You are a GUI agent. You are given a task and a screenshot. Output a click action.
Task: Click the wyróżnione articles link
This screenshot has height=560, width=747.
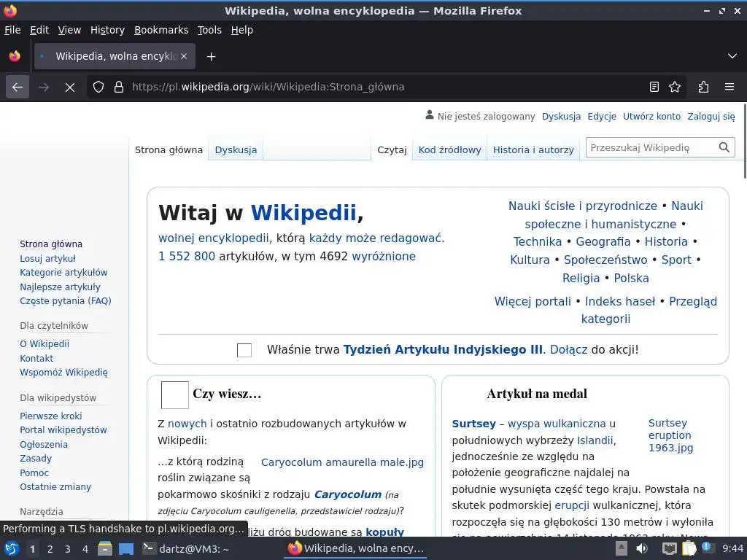[384, 256]
